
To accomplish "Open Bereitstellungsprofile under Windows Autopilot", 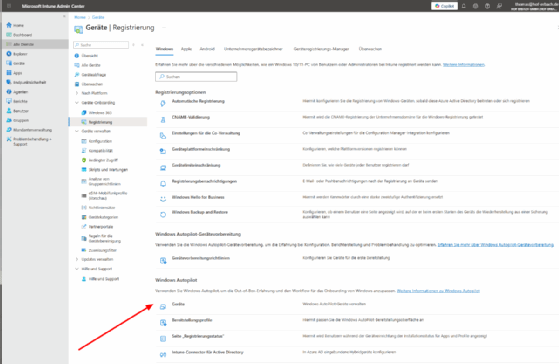I will pyautogui.click(x=192, y=320).
